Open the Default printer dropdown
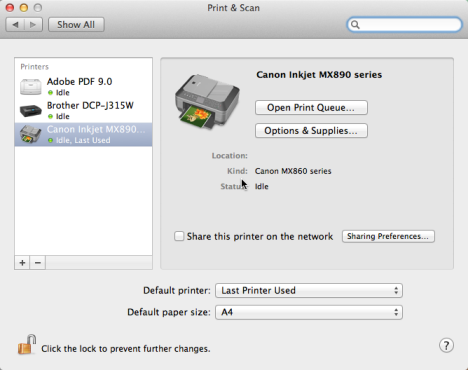Viewport: 468px width, 370px height. tap(309, 290)
